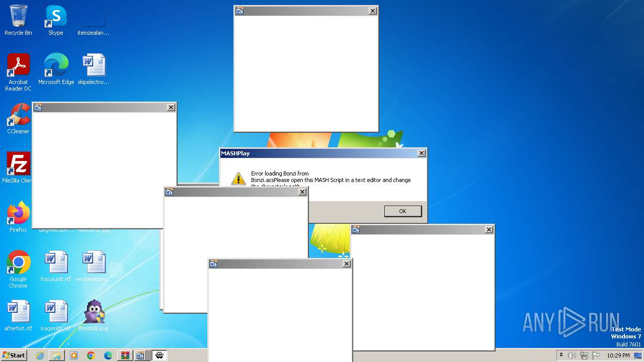Image resolution: width=644 pixels, height=362 pixels.
Task: Select the Acrobat Reader DC shortcut
Action: tap(18, 72)
